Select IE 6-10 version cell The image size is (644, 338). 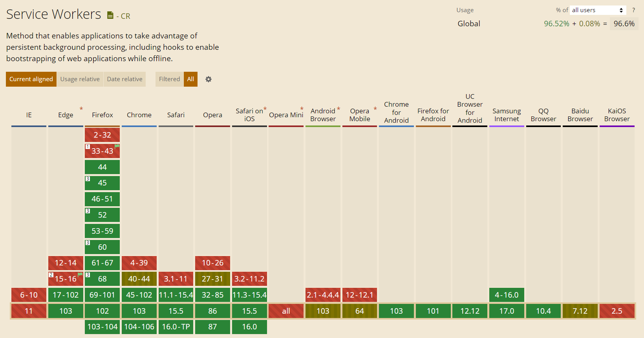coord(29,295)
